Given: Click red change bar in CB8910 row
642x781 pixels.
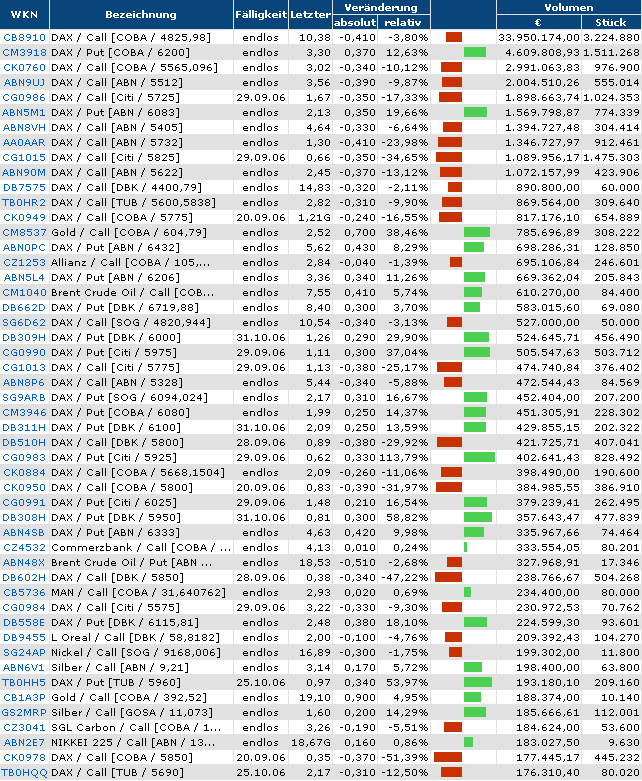Looking at the screenshot, I should click(454, 37).
